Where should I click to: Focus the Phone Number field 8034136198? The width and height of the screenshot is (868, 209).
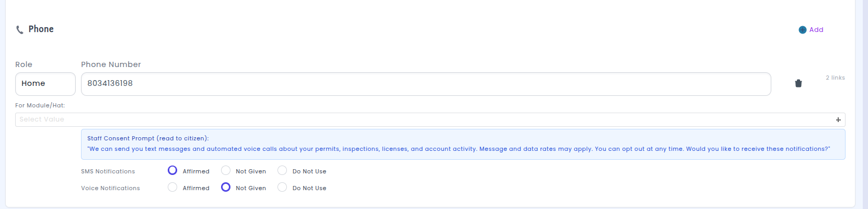click(x=426, y=84)
